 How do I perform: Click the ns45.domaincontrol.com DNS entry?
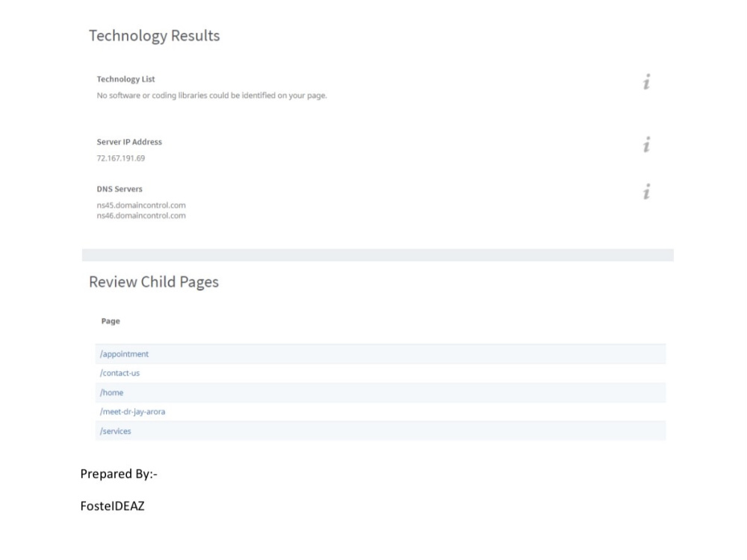click(x=141, y=205)
